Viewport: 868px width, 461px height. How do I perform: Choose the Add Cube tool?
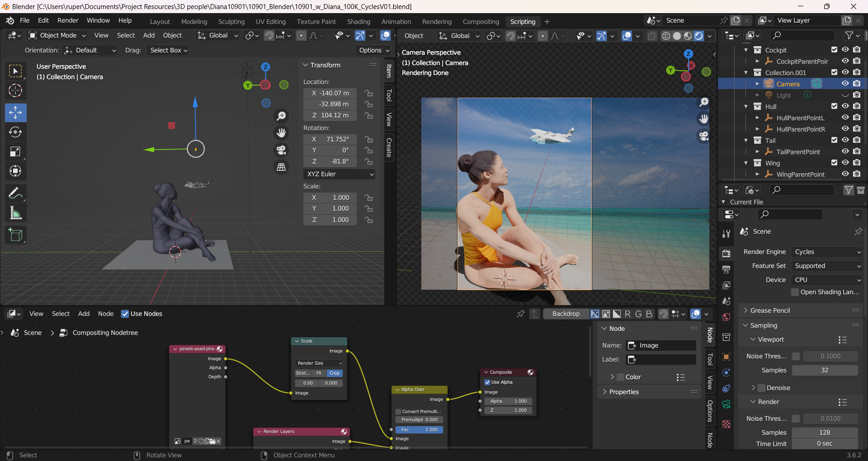point(15,235)
